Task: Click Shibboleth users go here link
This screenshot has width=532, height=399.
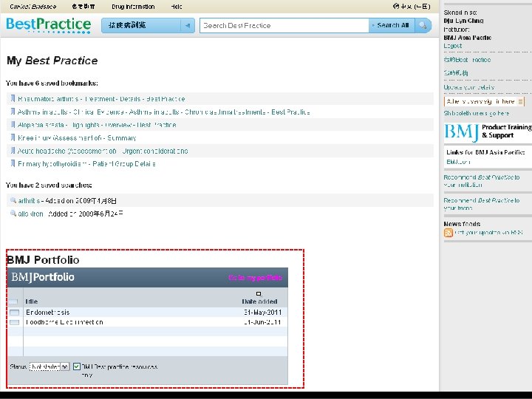Action: [477, 113]
